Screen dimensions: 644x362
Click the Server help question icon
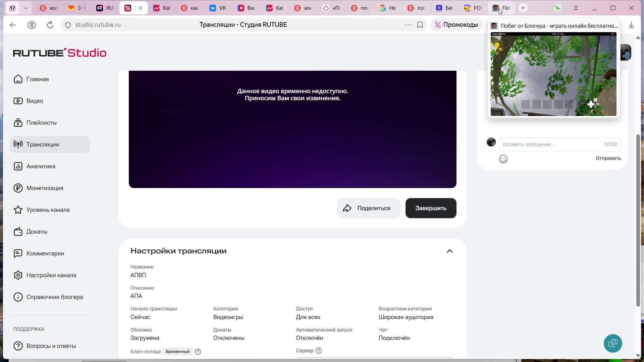tap(319, 351)
